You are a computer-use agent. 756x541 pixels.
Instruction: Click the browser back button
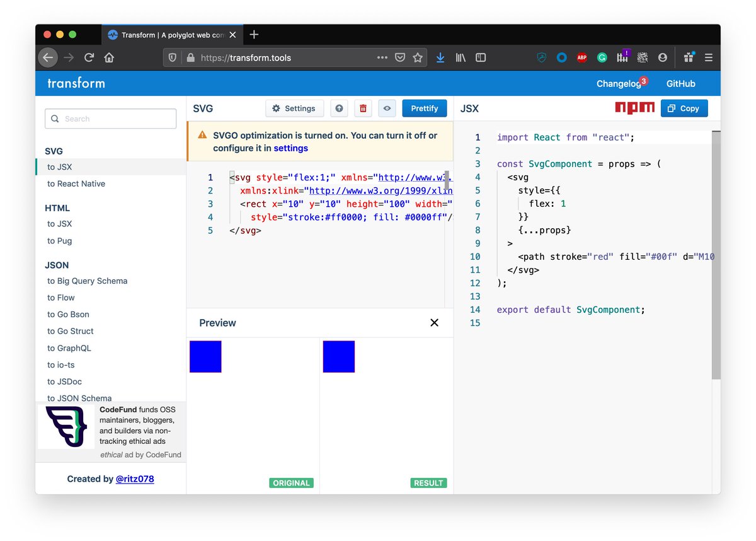pyautogui.click(x=48, y=57)
